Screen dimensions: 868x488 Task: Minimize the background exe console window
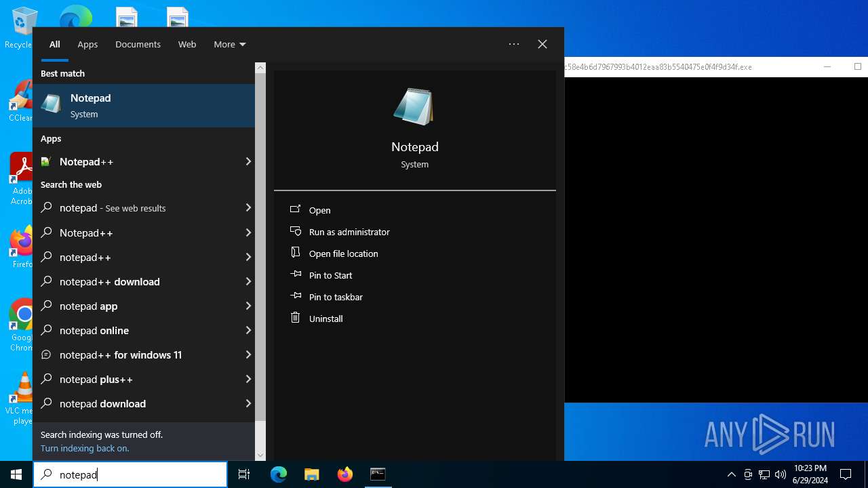pos(827,66)
